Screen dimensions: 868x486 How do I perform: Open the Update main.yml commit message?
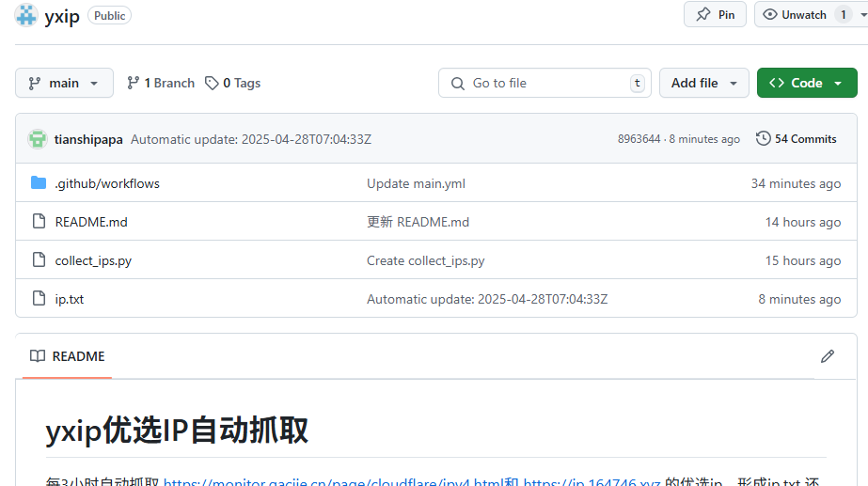(x=417, y=183)
